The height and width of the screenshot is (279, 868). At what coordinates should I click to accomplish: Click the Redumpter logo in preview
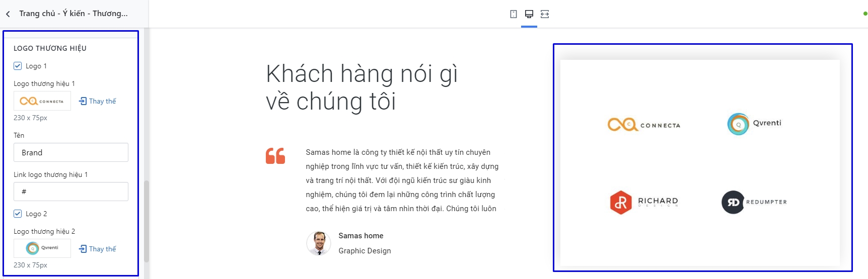tap(754, 202)
